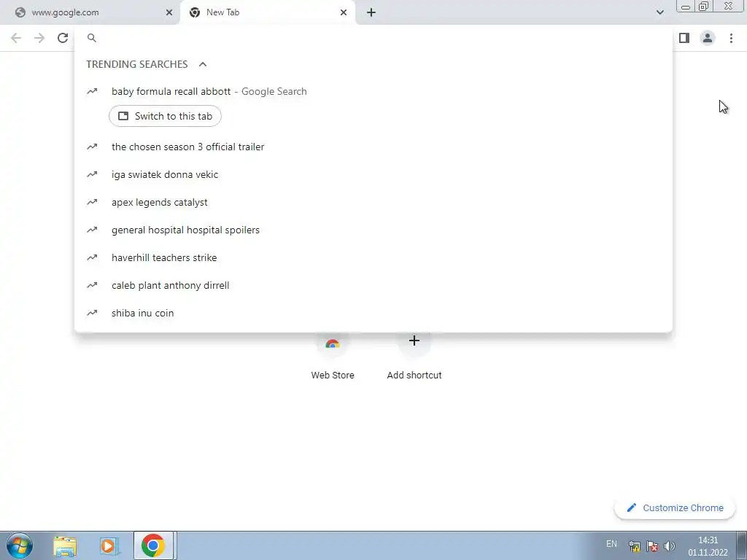This screenshot has height=560, width=747.
Task: Close the New Tab tab
Action: tap(344, 12)
